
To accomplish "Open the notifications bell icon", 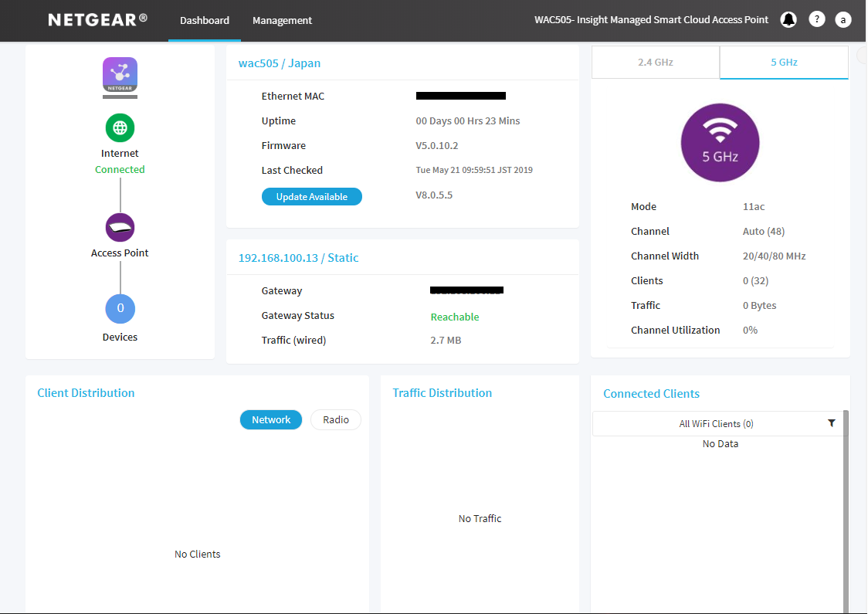I will click(788, 20).
